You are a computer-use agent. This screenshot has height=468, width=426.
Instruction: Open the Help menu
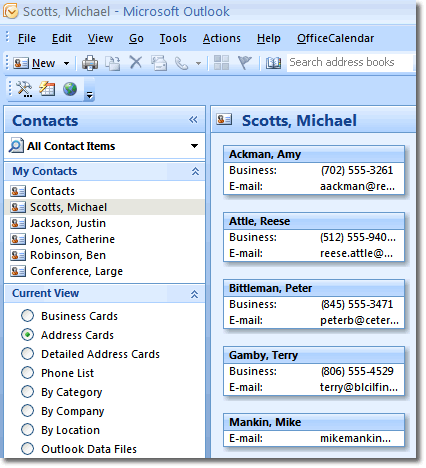[x=269, y=38]
